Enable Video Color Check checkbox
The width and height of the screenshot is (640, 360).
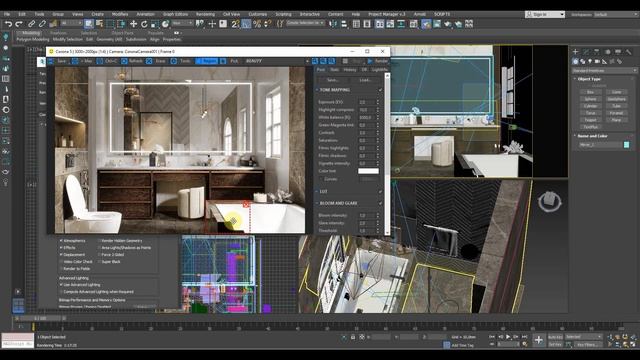point(61,262)
